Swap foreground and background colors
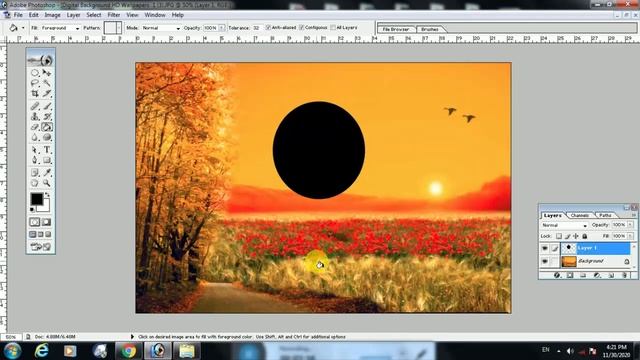 47,195
